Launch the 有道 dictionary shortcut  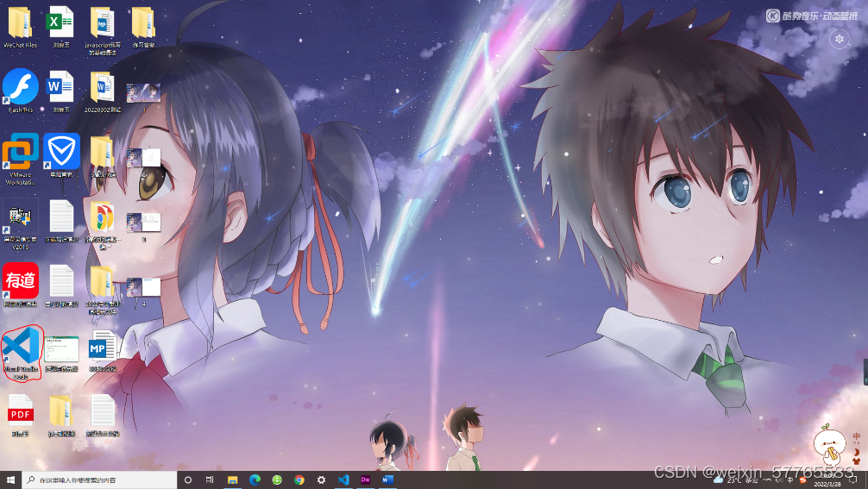pos(21,285)
